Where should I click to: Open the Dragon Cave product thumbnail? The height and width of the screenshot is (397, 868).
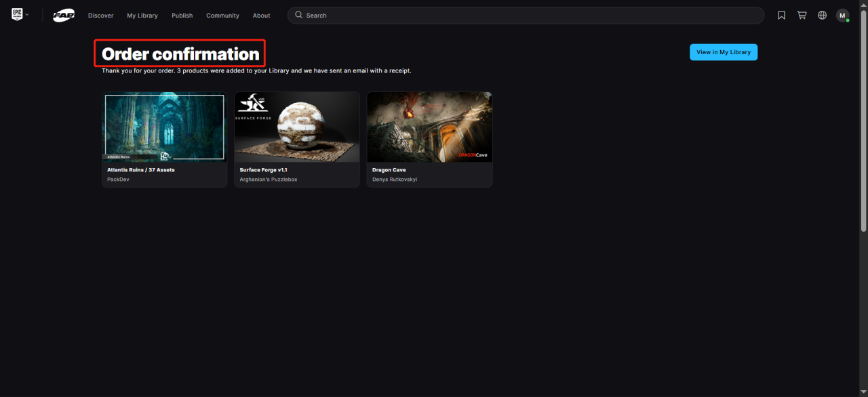tap(429, 127)
